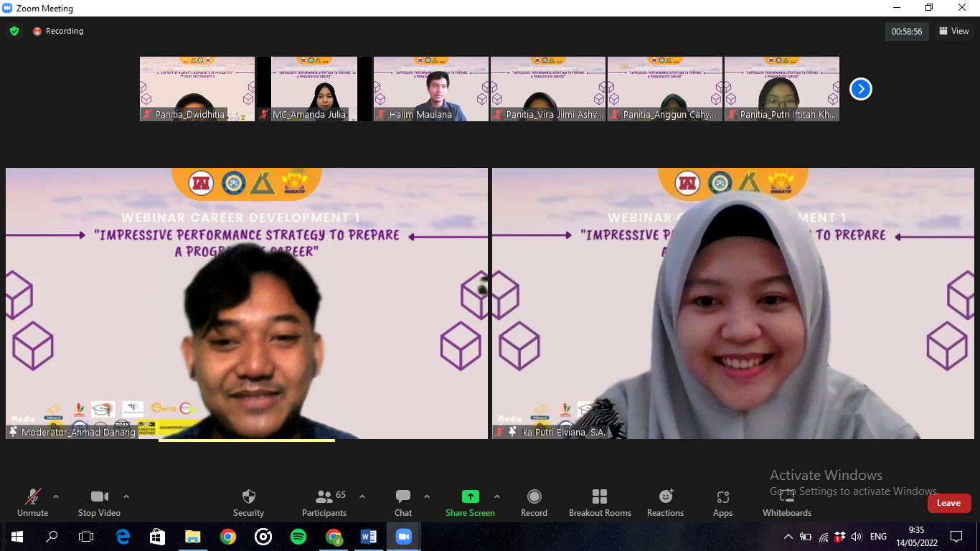Expand the arrow next to Share Screen
Viewport: 980px width, 551px height.
point(497,496)
